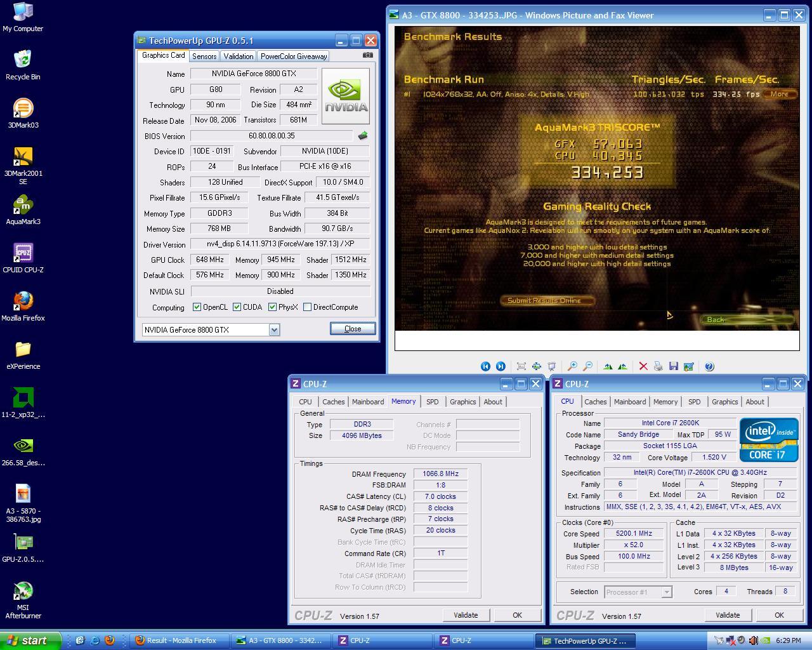This screenshot has height=650, width=812.
Task: Go to previous image in Picture Viewer
Action: click(x=485, y=366)
